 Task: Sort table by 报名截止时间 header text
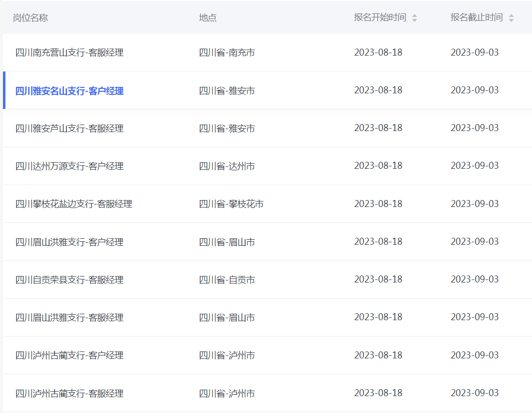[476, 18]
